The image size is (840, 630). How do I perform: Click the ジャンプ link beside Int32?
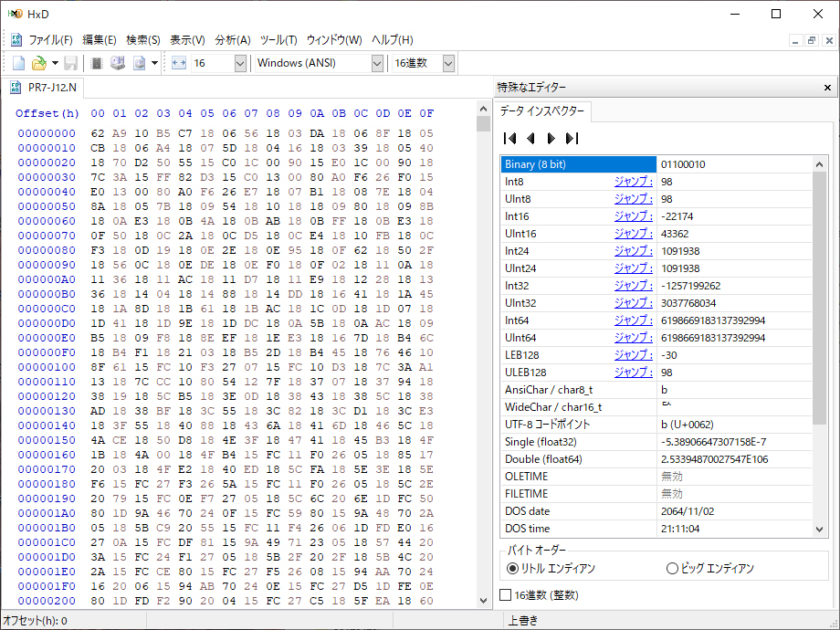pyautogui.click(x=634, y=286)
